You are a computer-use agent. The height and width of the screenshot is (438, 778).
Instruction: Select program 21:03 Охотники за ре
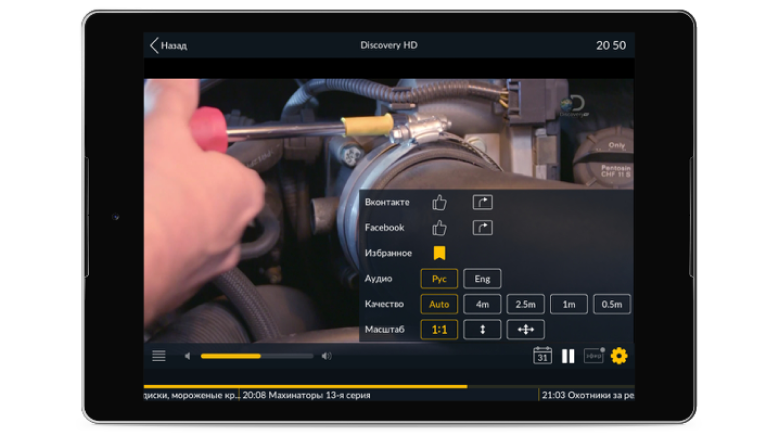tap(588, 395)
